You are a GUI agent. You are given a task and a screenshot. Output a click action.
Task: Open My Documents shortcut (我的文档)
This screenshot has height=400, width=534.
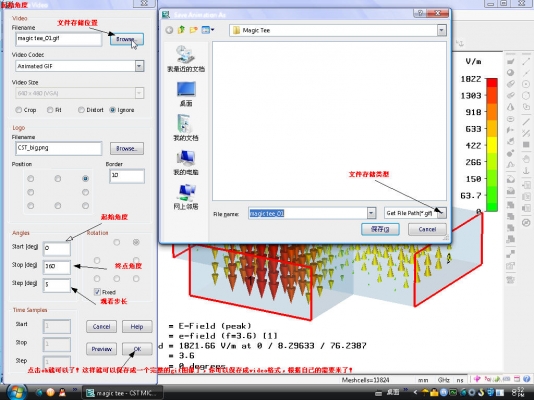coord(186,128)
